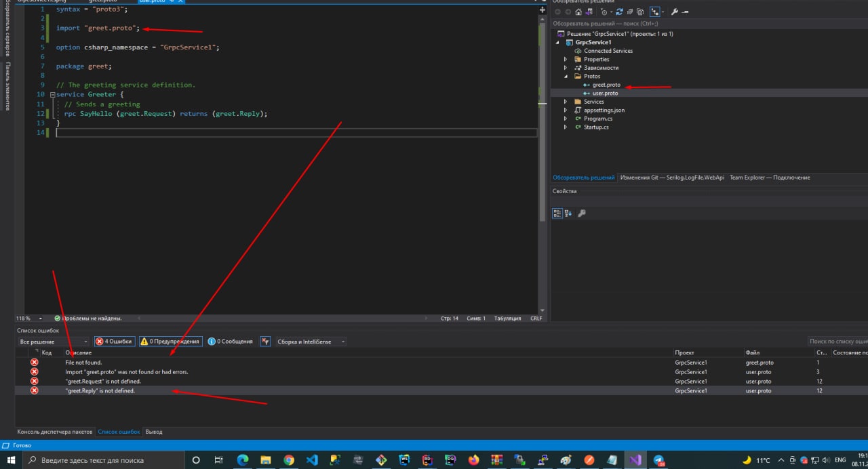Open the 'Сборка и IntelliSense' dropdown

311,342
